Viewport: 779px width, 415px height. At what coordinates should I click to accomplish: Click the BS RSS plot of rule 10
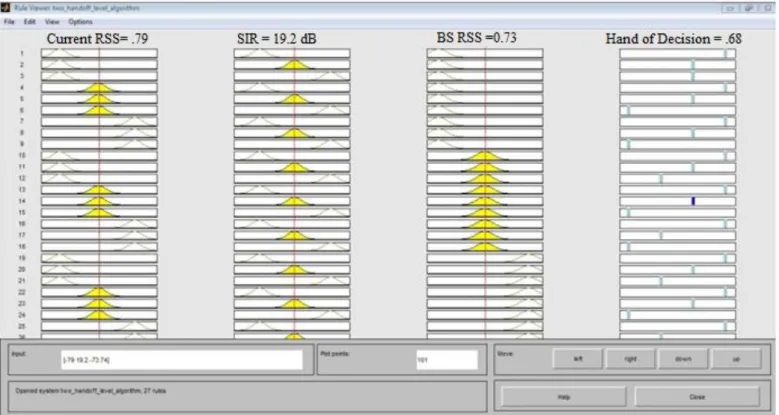(x=485, y=156)
